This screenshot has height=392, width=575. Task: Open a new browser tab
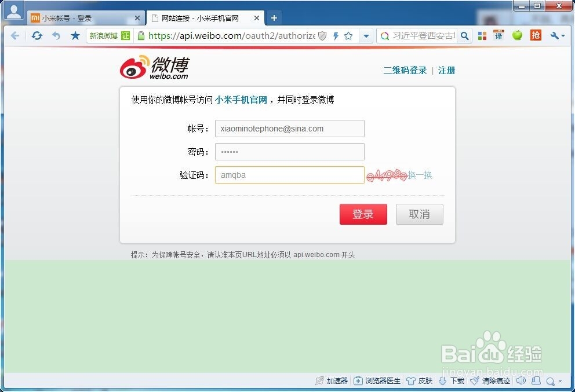[274, 18]
